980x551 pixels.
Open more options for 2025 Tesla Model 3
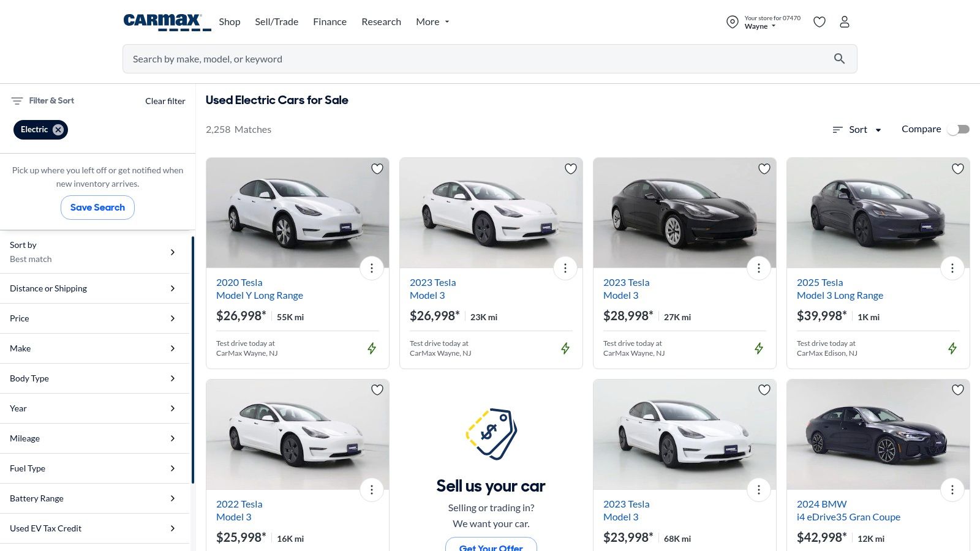952,268
